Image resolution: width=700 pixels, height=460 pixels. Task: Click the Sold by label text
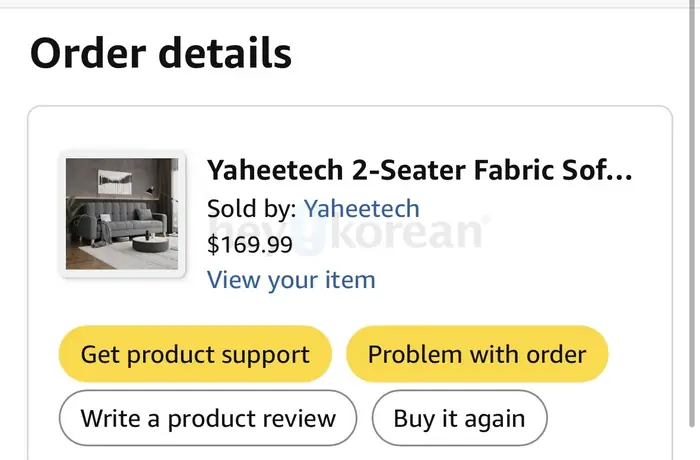click(x=252, y=209)
